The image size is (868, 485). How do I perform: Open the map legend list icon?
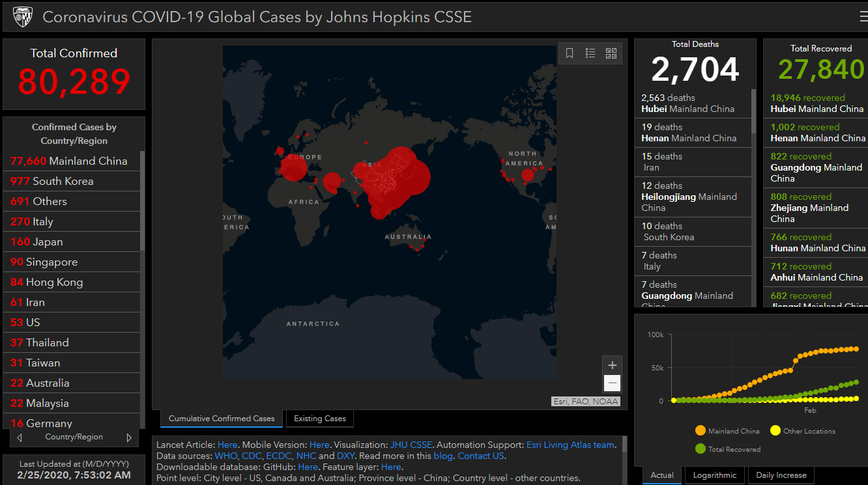pos(590,53)
